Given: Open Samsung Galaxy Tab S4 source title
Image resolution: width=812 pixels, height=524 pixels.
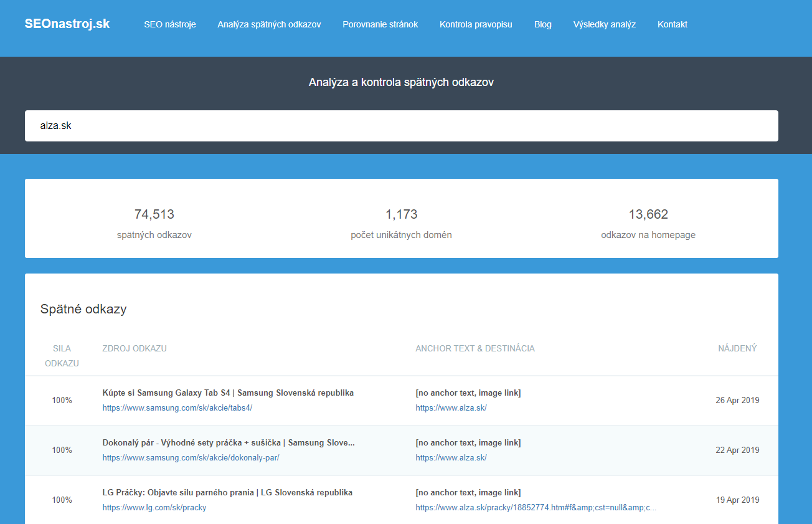Looking at the screenshot, I should click(228, 393).
